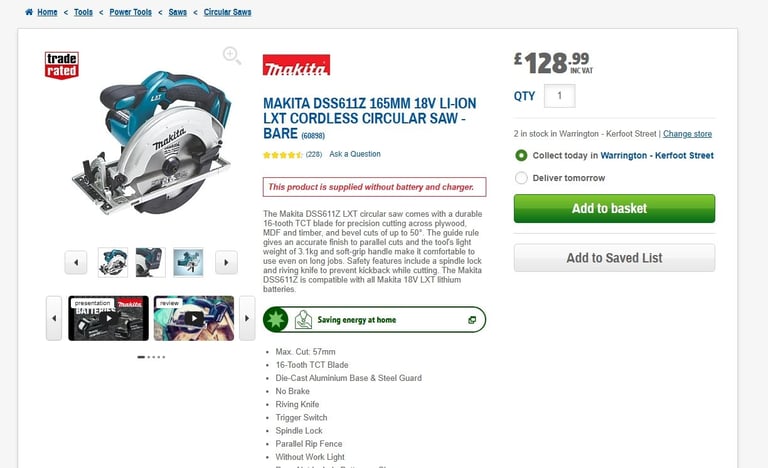Click the trade rated badge
This screenshot has height=468, width=768.
coord(62,65)
